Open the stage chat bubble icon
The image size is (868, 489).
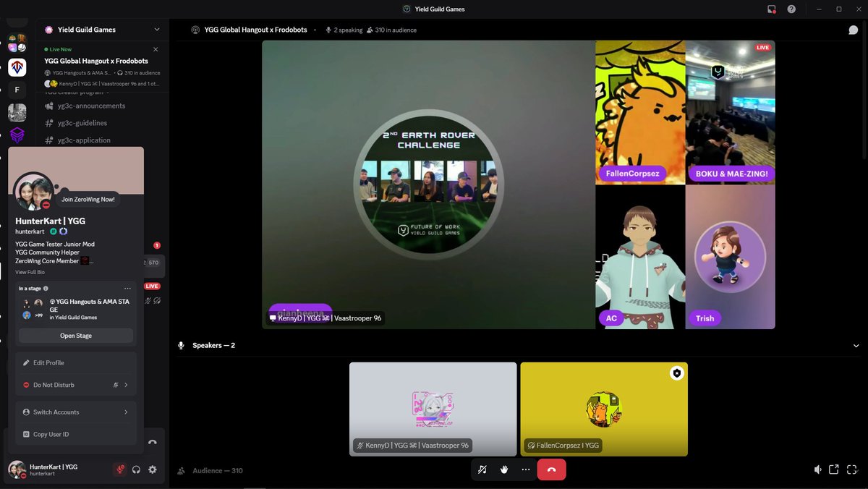tap(853, 30)
